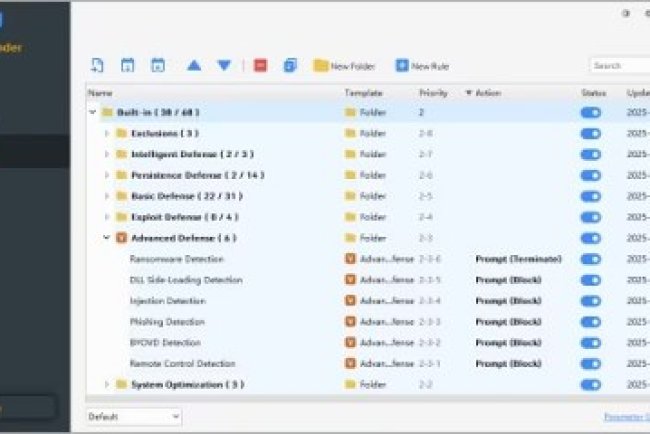The width and height of the screenshot is (650, 434).
Task: Click the blue copy rule icon
Action: [290, 65]
